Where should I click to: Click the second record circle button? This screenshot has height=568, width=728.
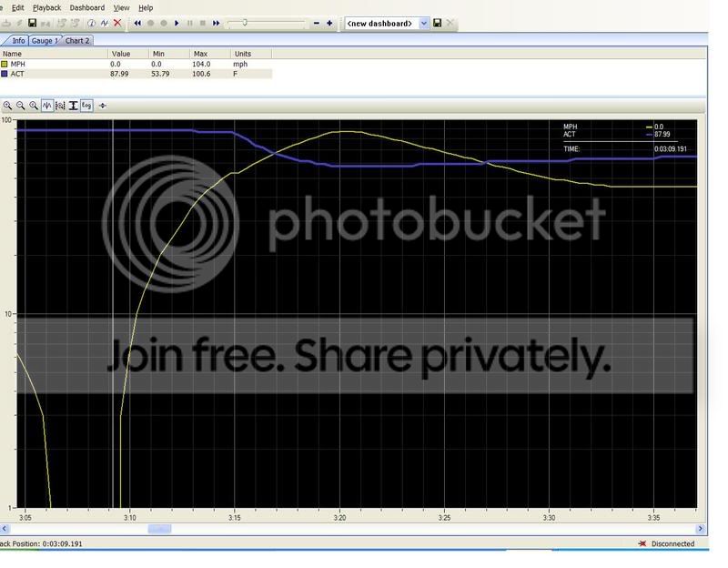(x=164, y=23)
